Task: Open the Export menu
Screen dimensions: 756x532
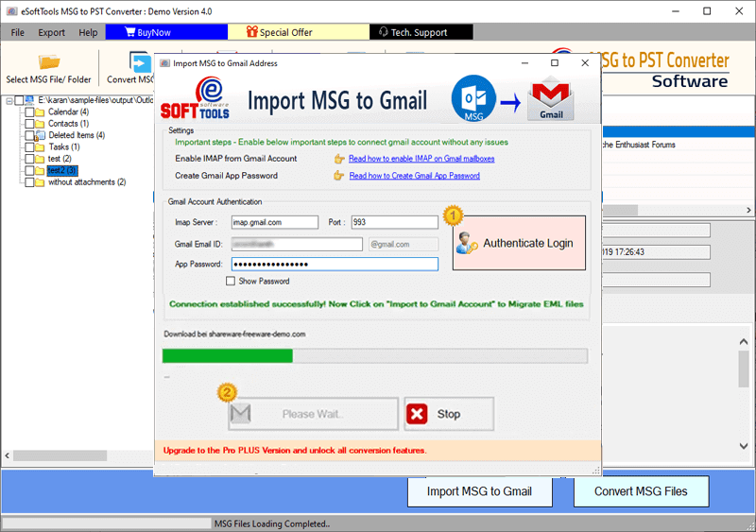Action: (x=51, y=32)
